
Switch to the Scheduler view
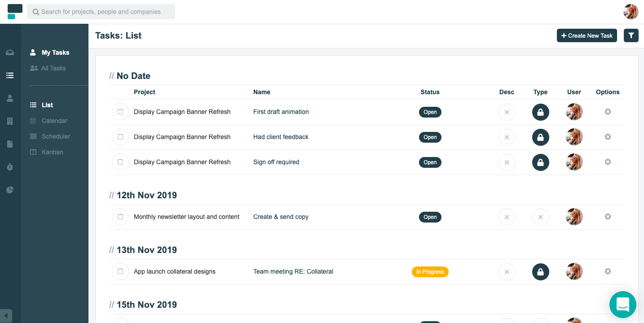coord(50,136)
